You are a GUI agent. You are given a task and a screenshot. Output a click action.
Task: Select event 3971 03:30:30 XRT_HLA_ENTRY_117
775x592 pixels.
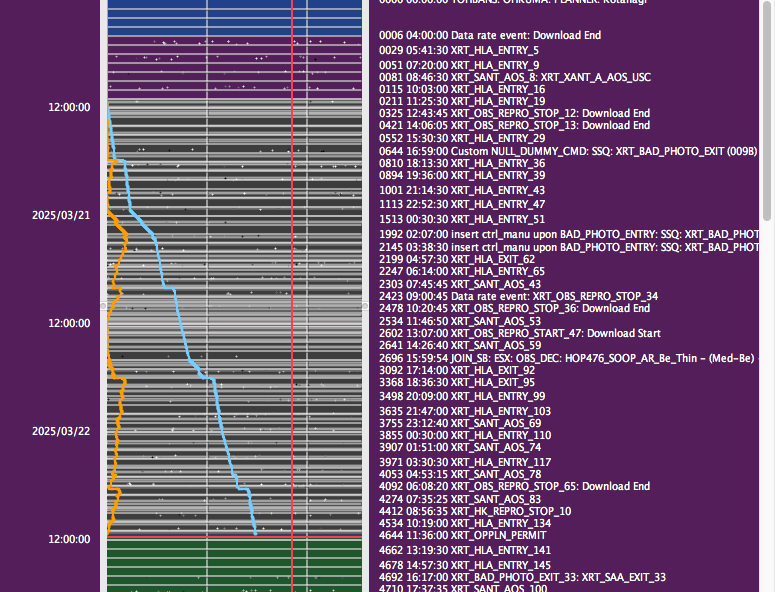click(x=465, y=463)
